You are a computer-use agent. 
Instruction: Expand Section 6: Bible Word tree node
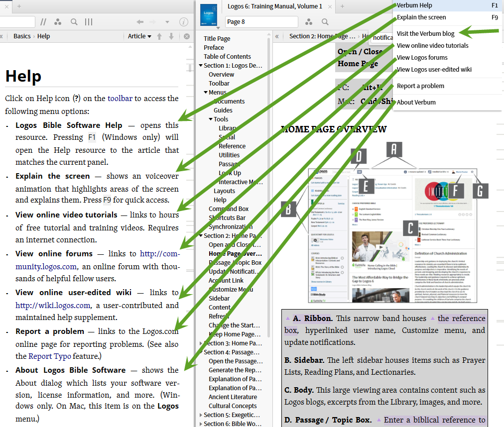201,424
